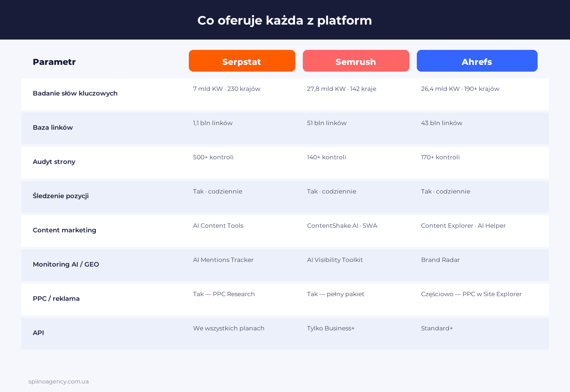Click the 'Standard+' cell
The height and width of the screenshot is (392, 570).
437,328
